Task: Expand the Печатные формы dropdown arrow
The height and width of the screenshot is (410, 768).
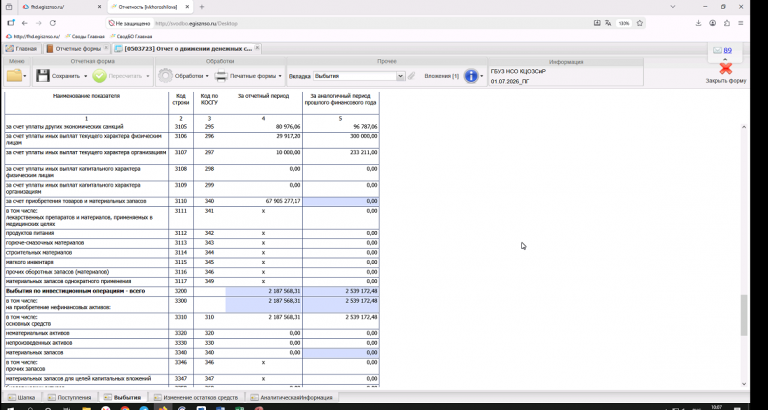Action: 280,76
